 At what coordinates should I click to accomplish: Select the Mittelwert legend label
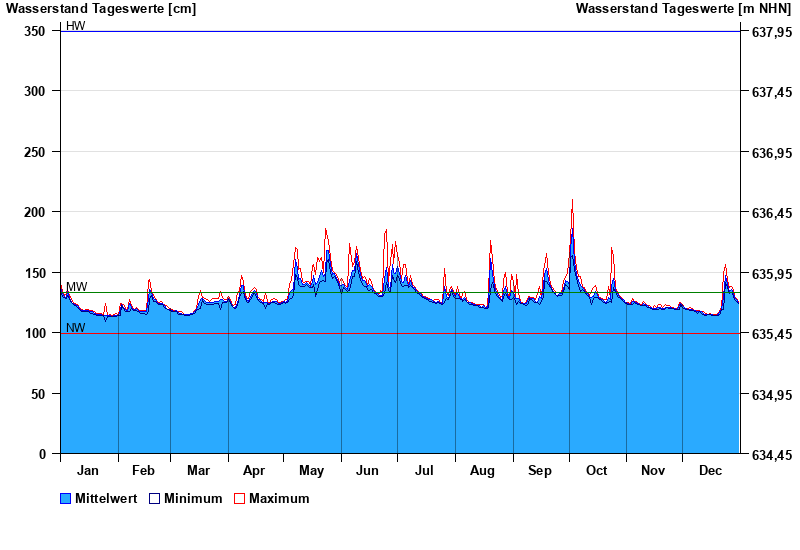[x=106, y=499]
